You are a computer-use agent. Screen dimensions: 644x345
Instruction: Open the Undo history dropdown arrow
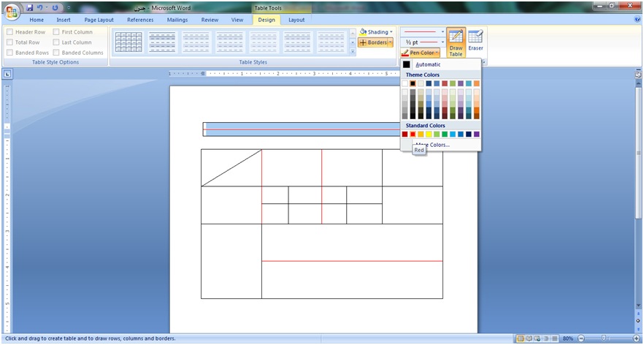47,8
